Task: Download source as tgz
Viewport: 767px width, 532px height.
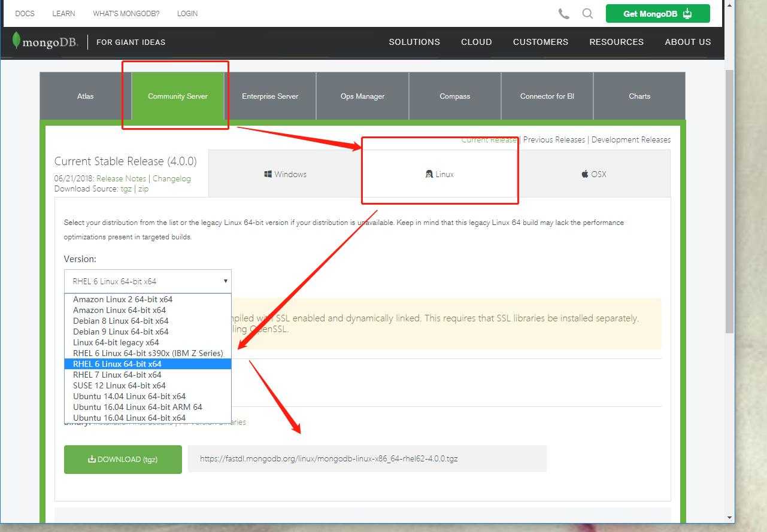Action: (126, 189)
